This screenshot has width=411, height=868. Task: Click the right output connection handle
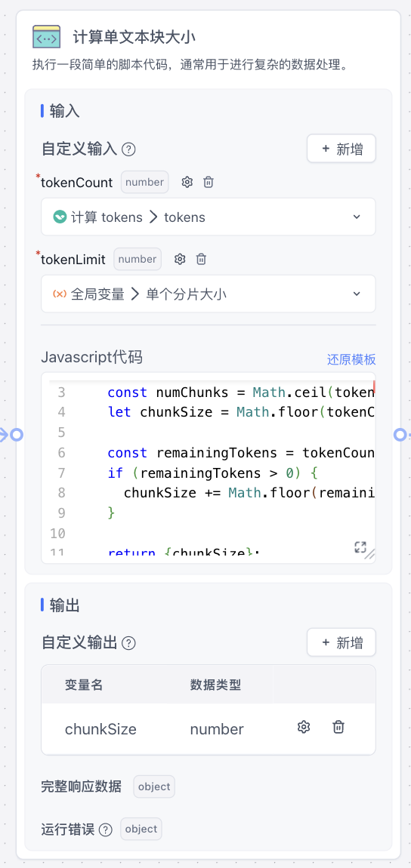pos(400,435)
